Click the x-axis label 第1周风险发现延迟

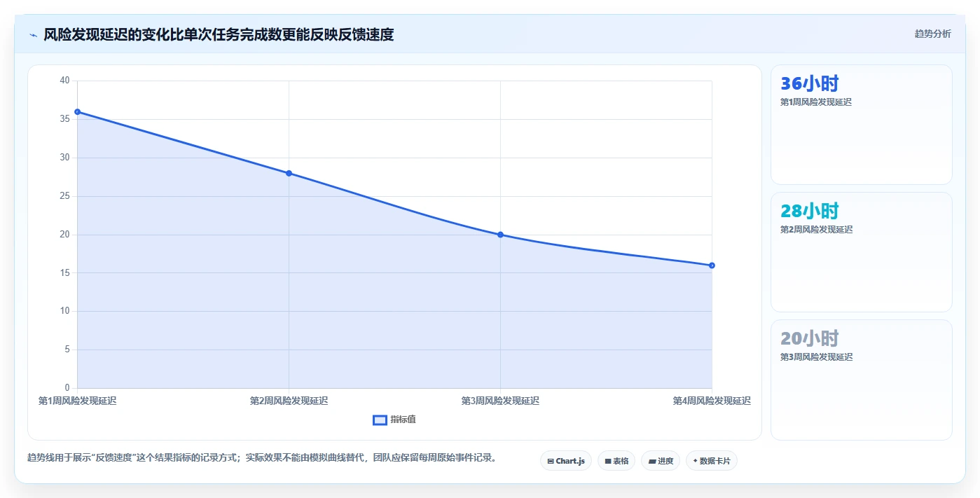[77, 401]
